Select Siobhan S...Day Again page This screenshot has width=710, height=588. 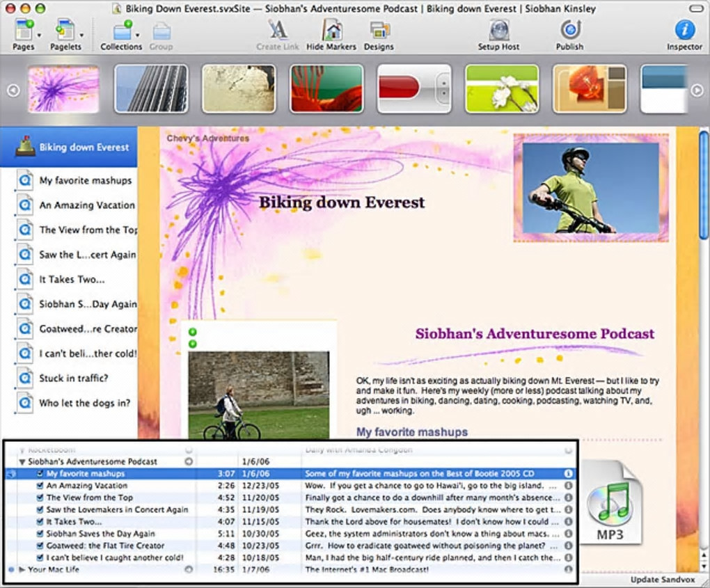(88, 304)
